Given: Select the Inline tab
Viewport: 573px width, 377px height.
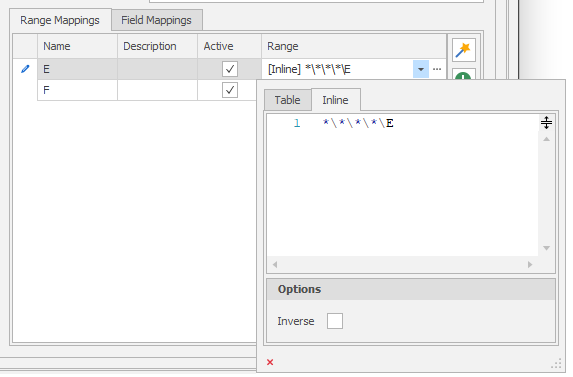Looking at the screenshot, I should (335, 100).
